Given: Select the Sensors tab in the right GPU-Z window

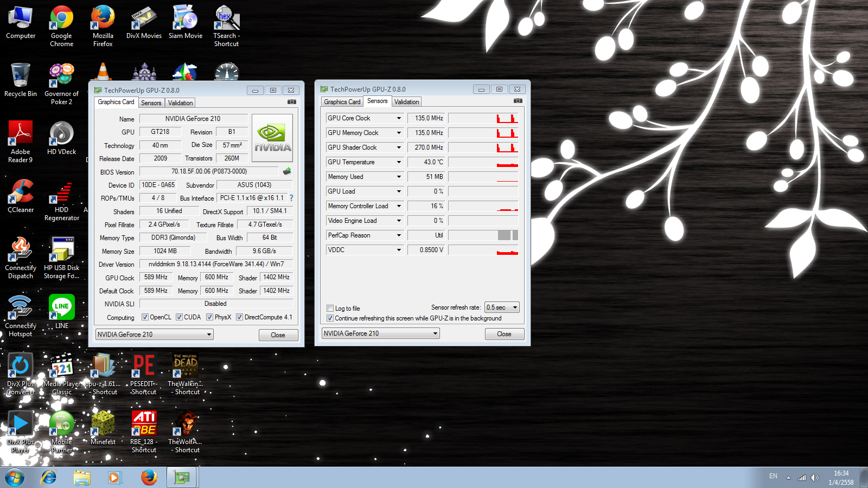Looking at the screenshot, I should point(378,101).
